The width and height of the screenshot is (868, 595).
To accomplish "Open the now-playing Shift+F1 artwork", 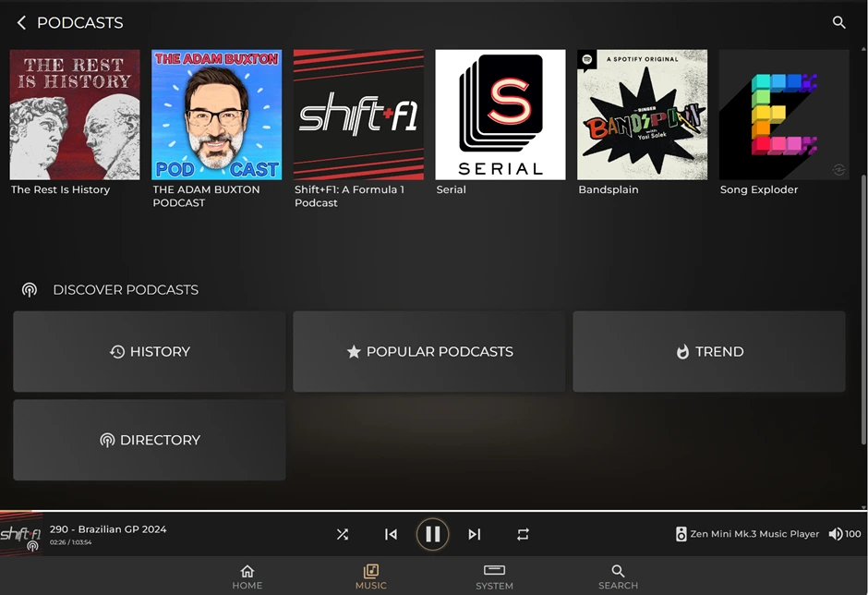I will [21, 535].
